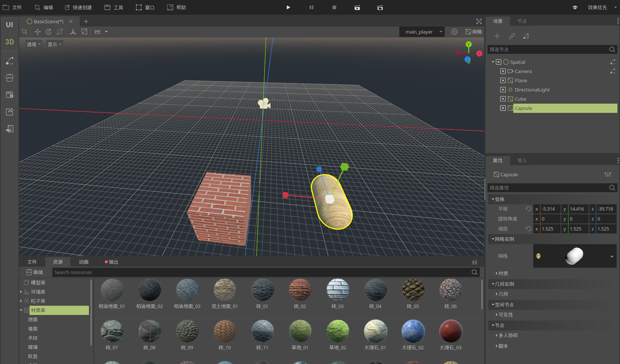Open the 效果优先 quality dropdown
Screen dimensions: 620x364
pos(602,7)
